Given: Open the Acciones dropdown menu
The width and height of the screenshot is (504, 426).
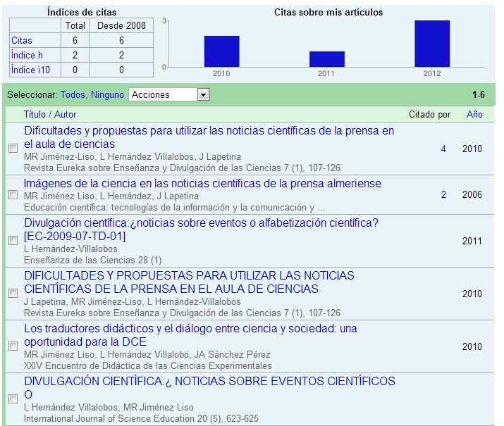Looking at the screenshot, I should tap(169, 94).
